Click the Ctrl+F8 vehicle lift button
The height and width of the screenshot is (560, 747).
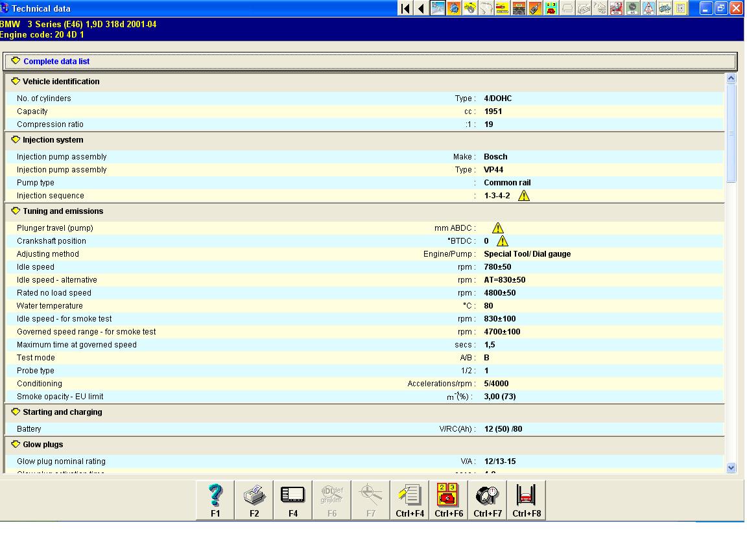(x=527, y=500)
